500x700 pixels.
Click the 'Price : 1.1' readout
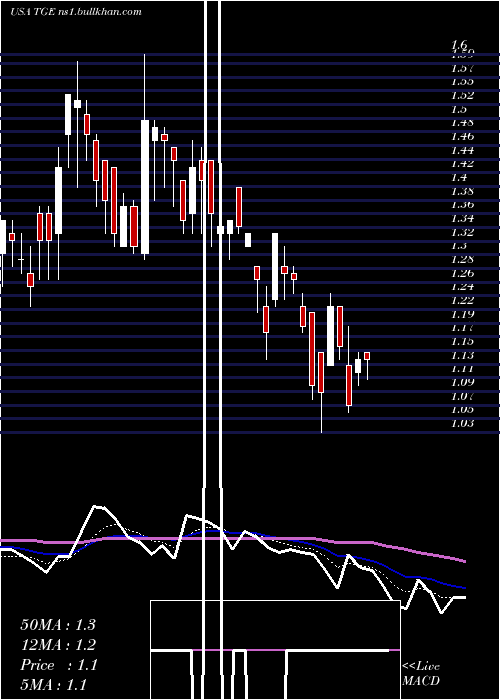58,665
